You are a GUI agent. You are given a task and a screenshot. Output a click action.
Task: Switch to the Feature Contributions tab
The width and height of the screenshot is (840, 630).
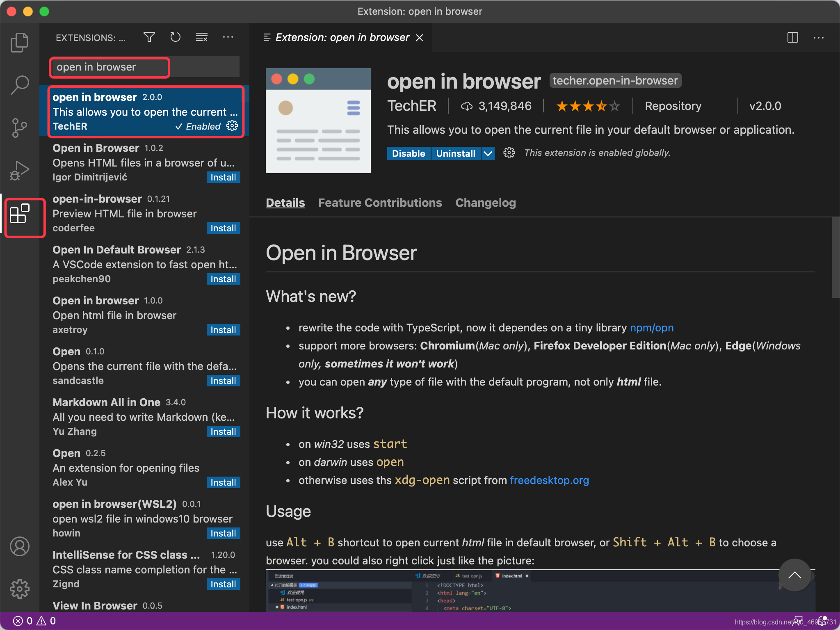380,203
